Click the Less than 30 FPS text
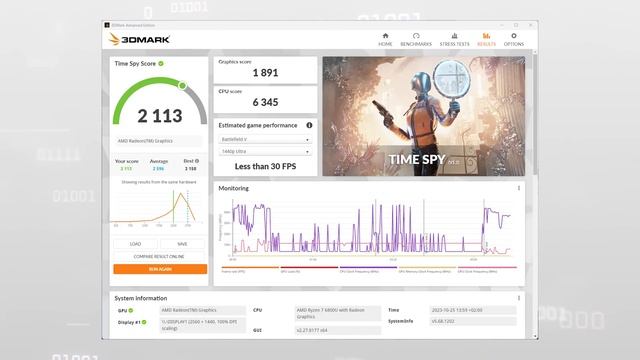 pos(265,167)
